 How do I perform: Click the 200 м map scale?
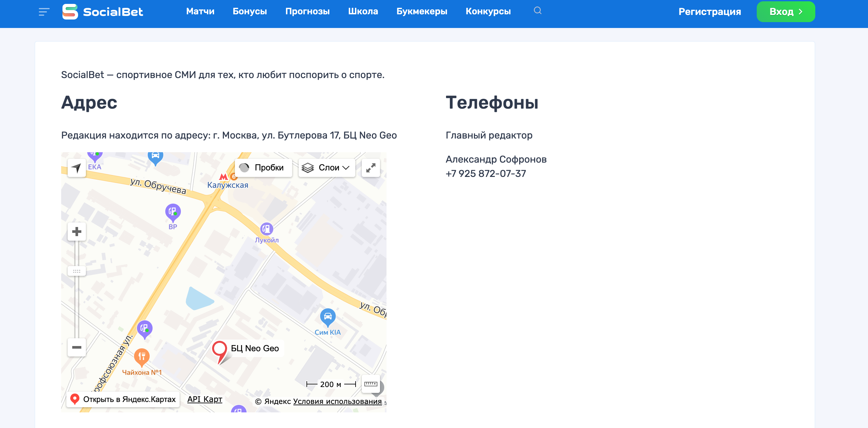(331, 384)
